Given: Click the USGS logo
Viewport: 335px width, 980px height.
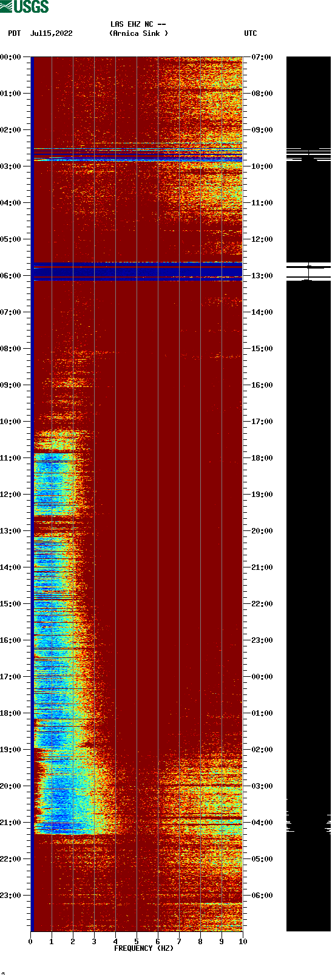Looking at the screenshot, I should point(24,7).
